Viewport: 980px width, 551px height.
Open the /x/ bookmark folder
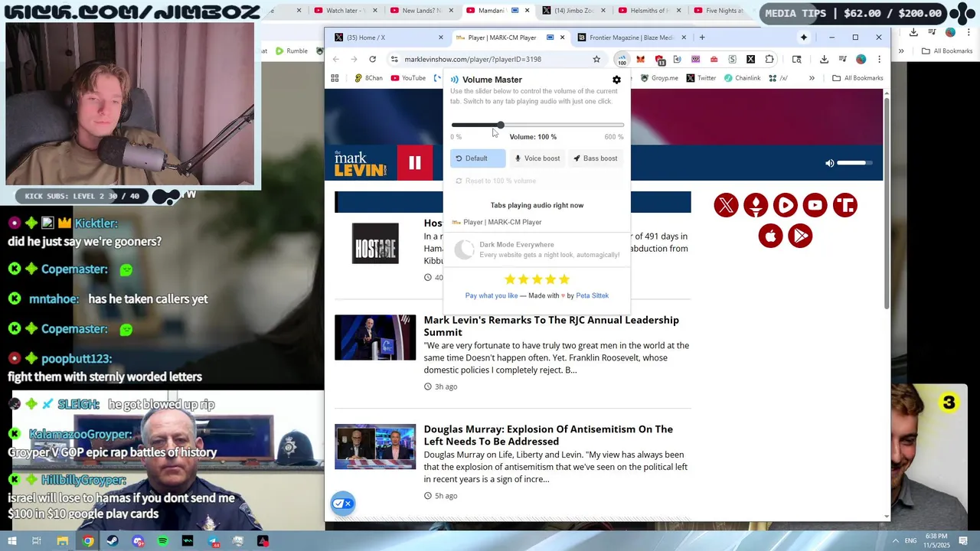point(778,78)
